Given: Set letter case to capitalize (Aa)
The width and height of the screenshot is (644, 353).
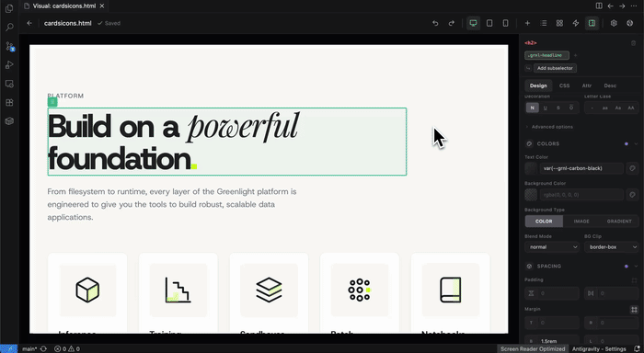Looking at the screenshot, I should tap(617, 108).
